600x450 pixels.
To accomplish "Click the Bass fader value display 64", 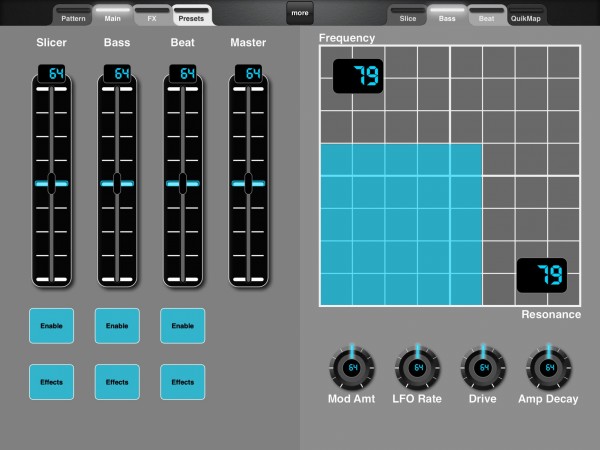I will click(x=117, y=73).
